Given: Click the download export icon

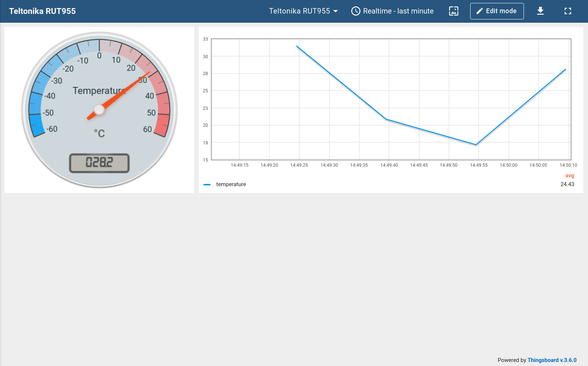Looking at the screenshot, I should 540,11.
